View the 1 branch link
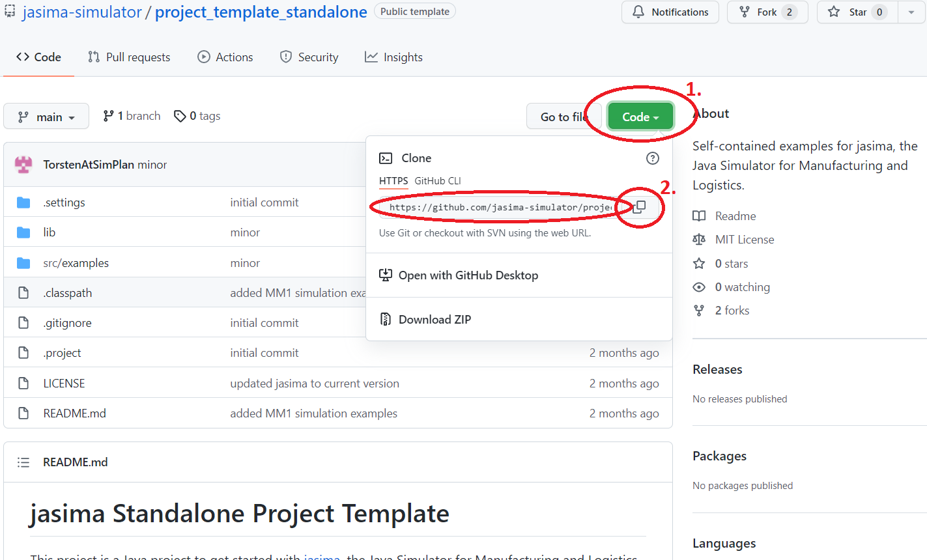 coord(132,116)
